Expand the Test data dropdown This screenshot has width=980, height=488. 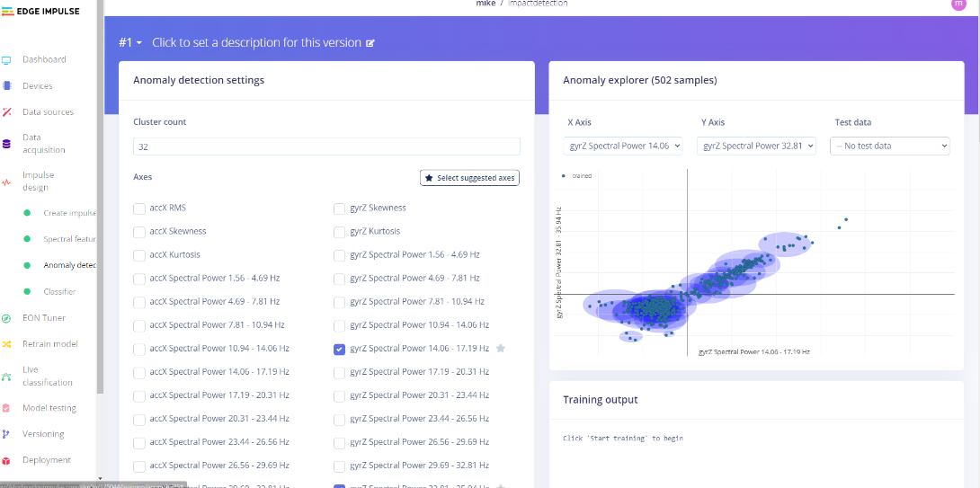[x=890, y=146]
